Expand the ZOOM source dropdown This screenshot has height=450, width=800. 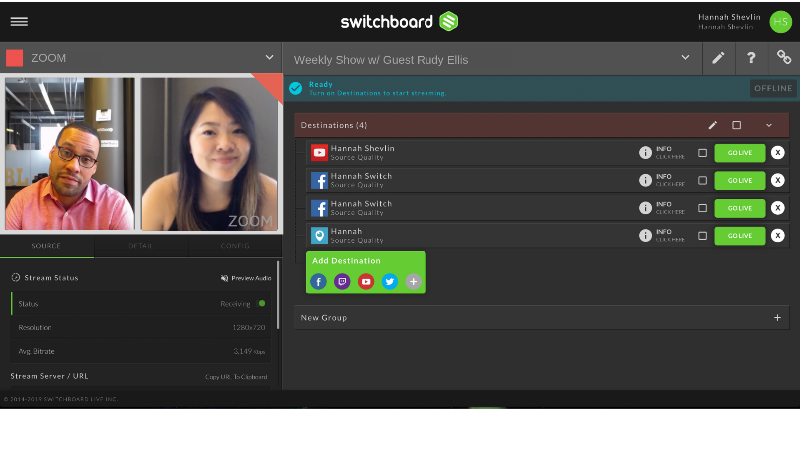[x=269, y=58]
